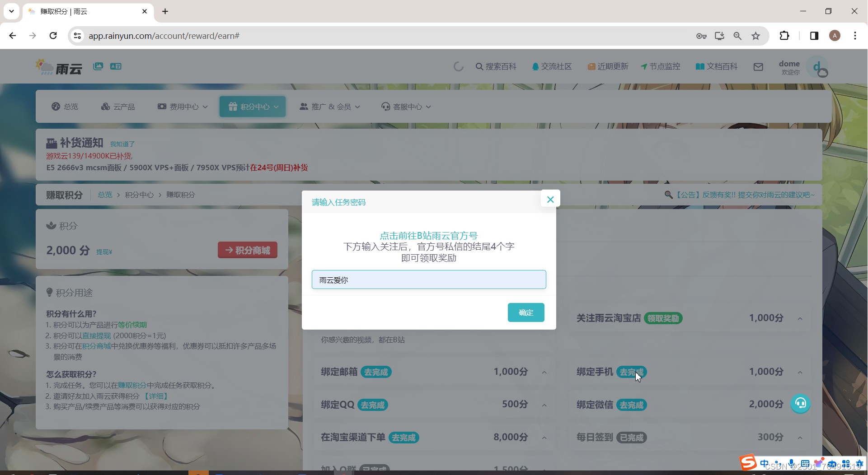
Task: Click 去完成 for 绑定手机
Action: [632, 372]
